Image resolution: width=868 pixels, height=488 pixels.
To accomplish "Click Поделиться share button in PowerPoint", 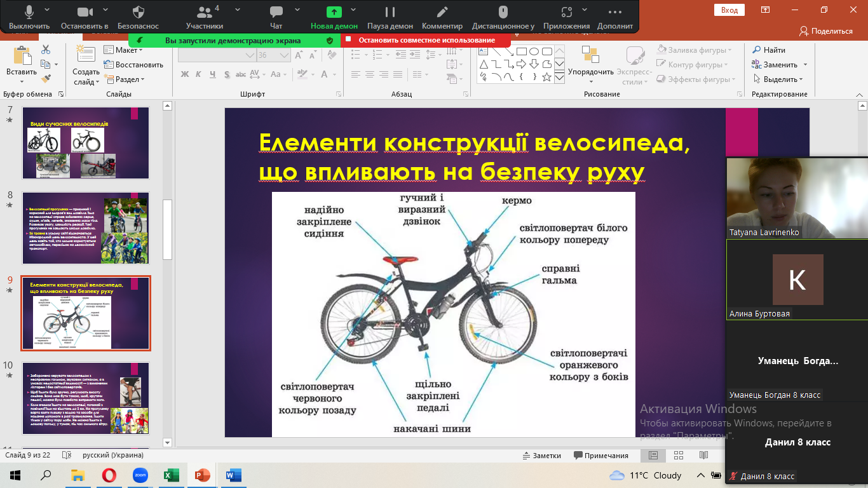I will (826, 30).
